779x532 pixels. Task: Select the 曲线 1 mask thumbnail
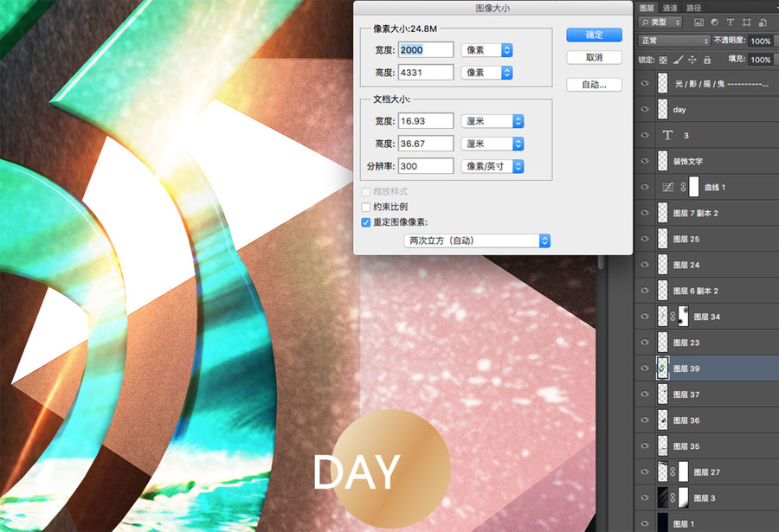pos(693,187)
